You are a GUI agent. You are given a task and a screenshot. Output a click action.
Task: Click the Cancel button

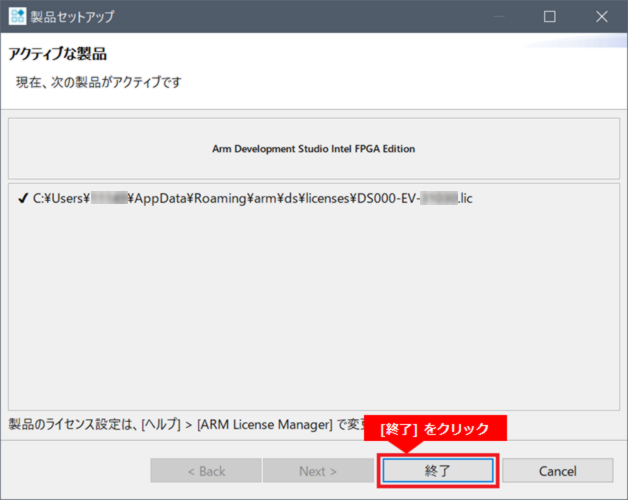[x=558, y=470]
